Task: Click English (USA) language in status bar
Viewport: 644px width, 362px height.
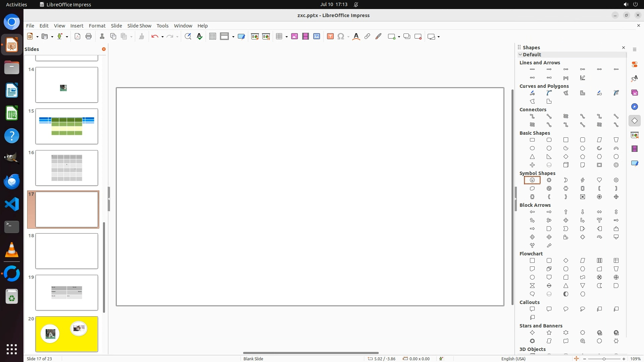Action: click(513, 359)
